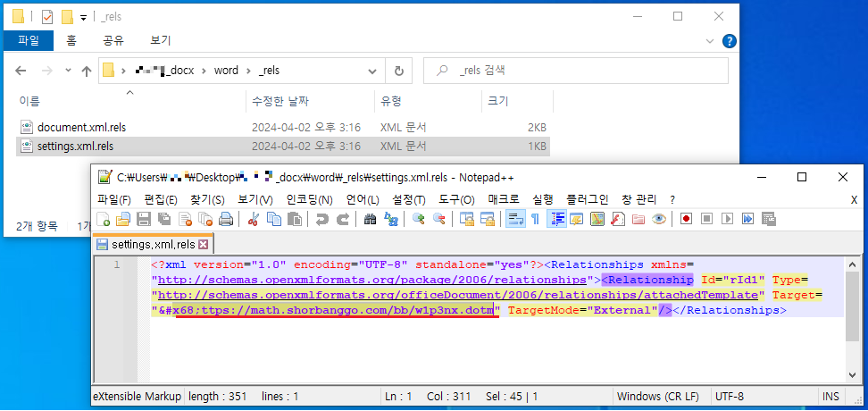Open the 설정(T) menu

[x=408, y=200]
